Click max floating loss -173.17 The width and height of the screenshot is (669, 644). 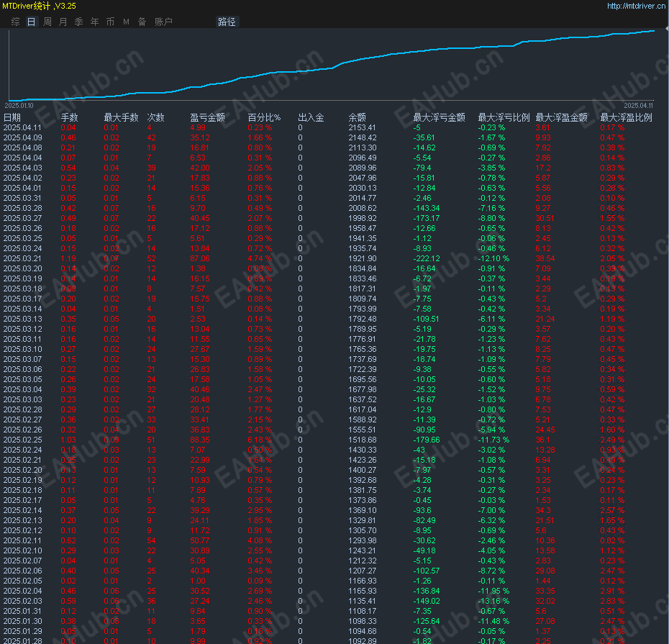[427, 218]
